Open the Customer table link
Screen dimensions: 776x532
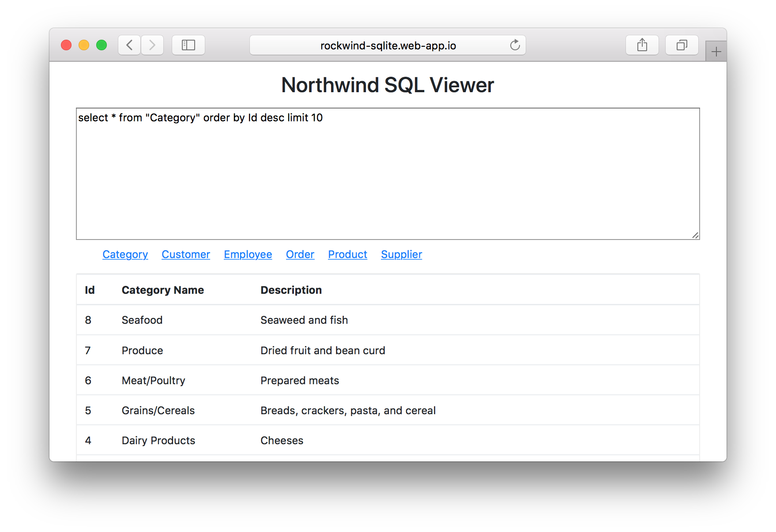pyautogui.click(x=186, y=255)
